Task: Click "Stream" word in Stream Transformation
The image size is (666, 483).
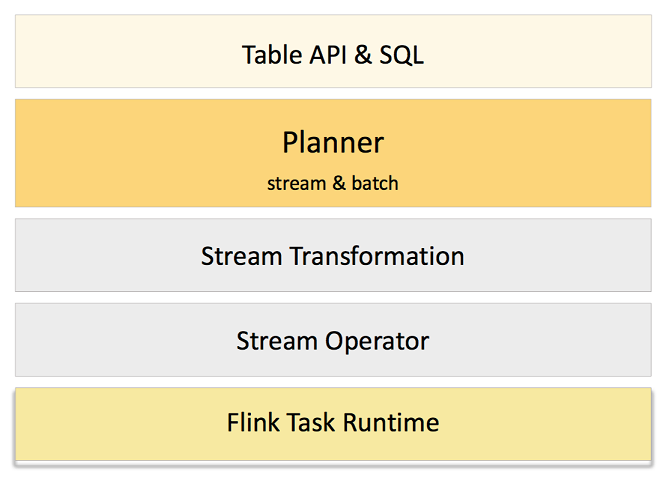Action: point(242,256)
